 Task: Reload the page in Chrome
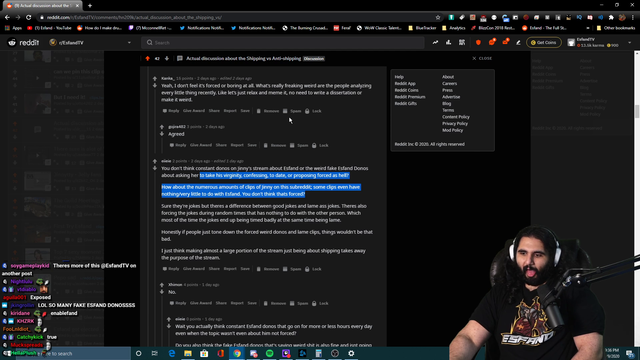[29, 18]
